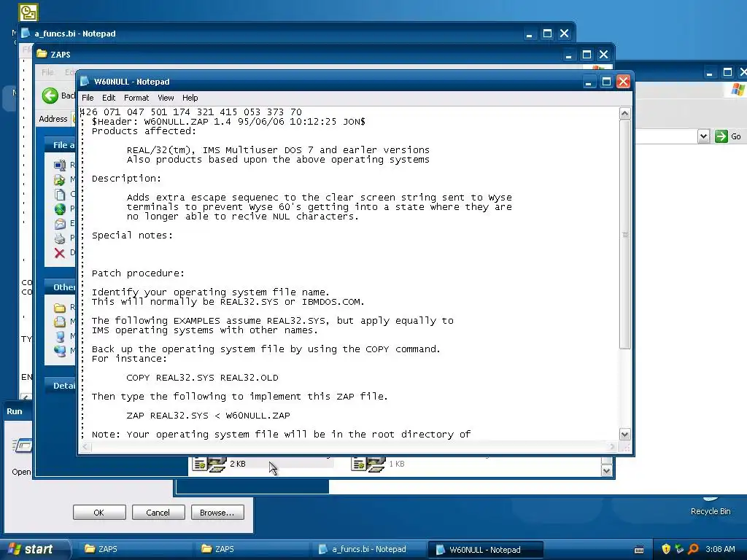Click Notepad horizontal scrollbar right arrow

613,447
